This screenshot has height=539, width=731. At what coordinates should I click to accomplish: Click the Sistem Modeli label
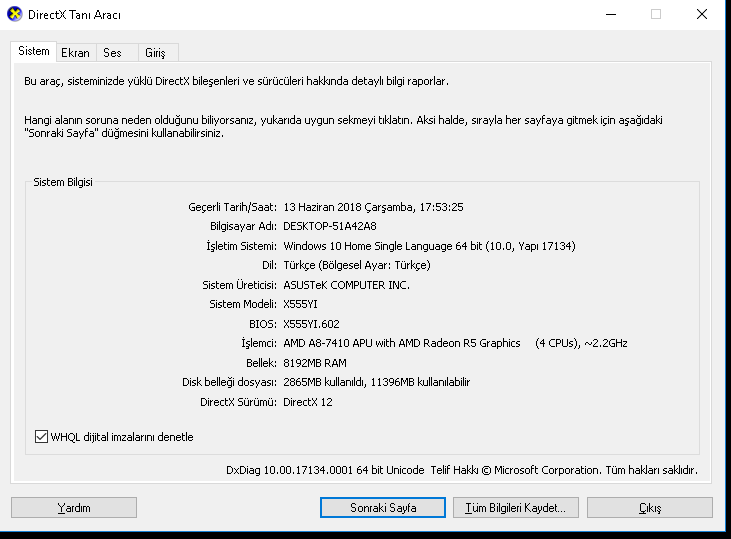pos(243,304)
